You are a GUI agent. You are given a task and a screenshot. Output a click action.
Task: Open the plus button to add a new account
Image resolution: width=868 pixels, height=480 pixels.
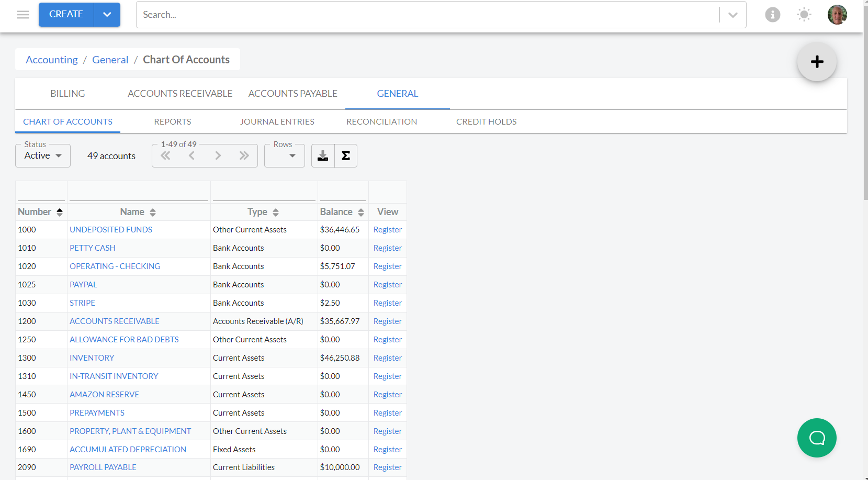(x=816, y=62)
